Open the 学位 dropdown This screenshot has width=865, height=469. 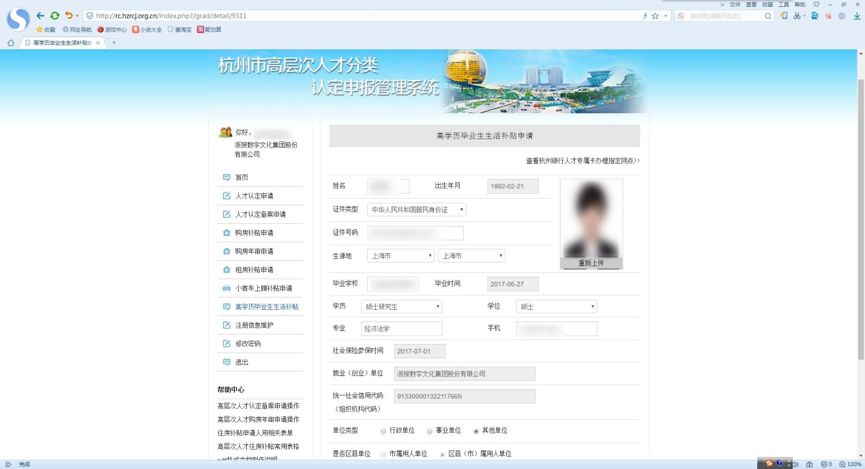[557, 306]
